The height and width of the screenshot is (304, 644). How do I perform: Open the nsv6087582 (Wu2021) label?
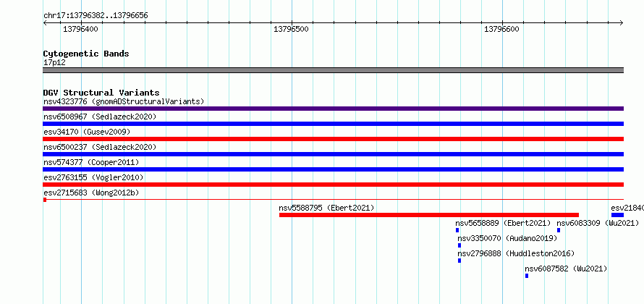click(x=566, y=269)
